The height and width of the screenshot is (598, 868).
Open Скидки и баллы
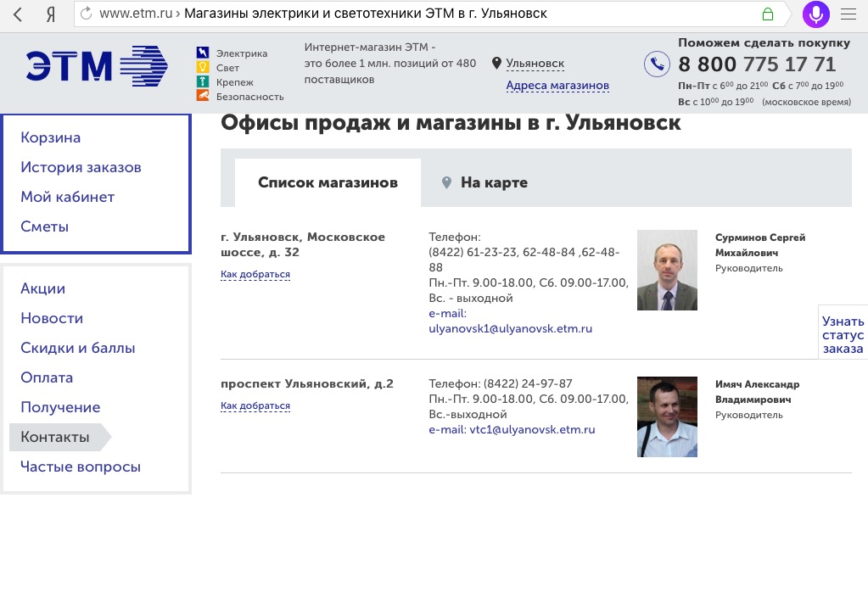(x=77, y=348)
